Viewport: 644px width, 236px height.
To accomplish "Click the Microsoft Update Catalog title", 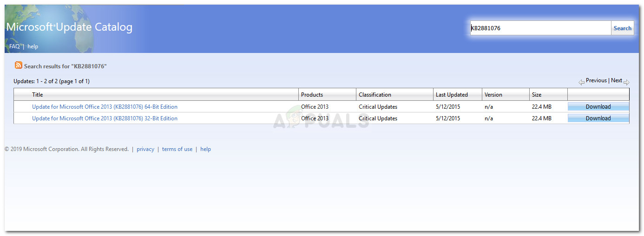I will tap(69, 27).
